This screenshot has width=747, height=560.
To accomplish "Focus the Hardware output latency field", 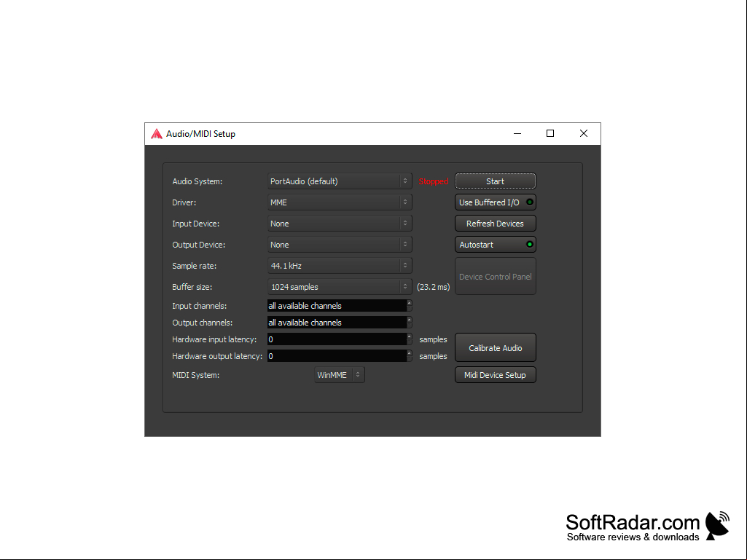I will tap(337, 355).
